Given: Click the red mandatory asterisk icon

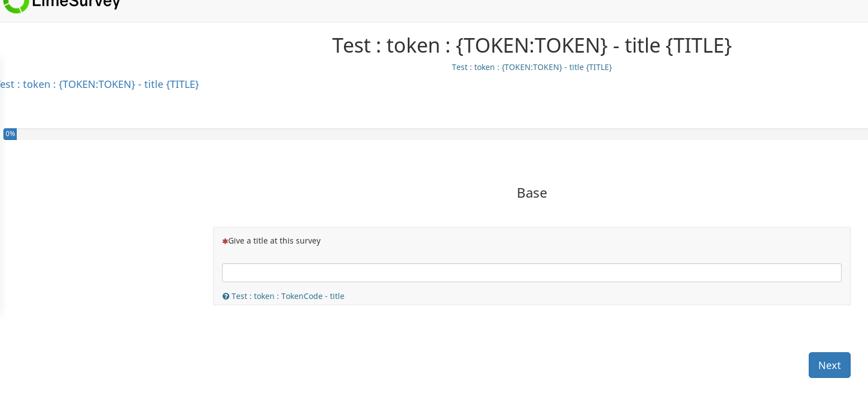Looking at the screenshot, I should tap(225, 241).
